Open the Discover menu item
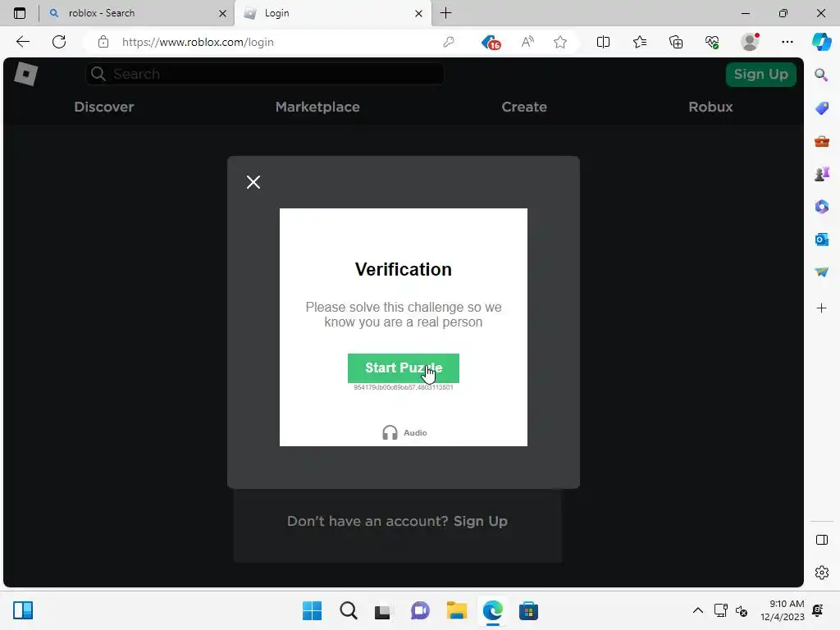Image resolution: width=840 pixels, height=630 pixels. [x=104, y=107]
